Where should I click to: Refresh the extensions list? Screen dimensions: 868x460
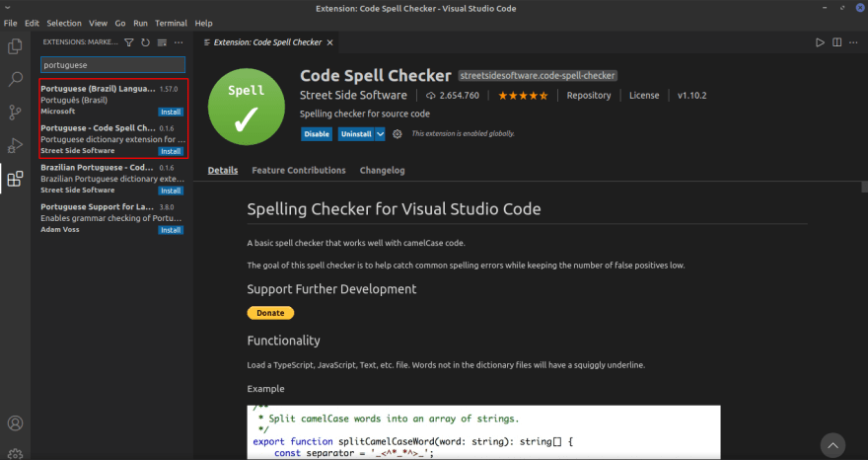tap(145, 42)
